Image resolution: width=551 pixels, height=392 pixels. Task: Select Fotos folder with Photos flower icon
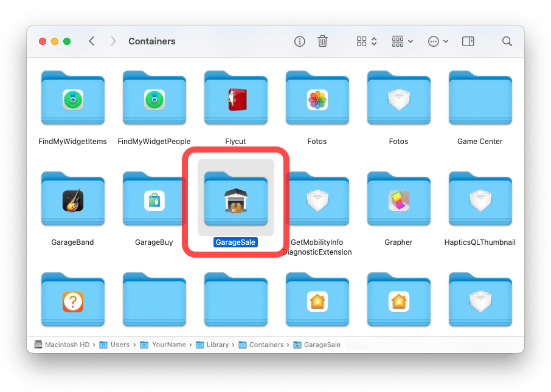(317, 98)
